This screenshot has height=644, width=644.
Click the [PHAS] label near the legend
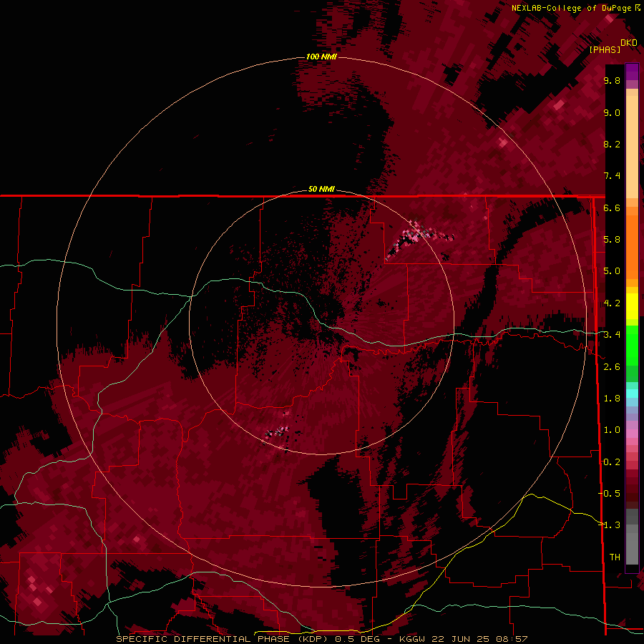point(605,50)
